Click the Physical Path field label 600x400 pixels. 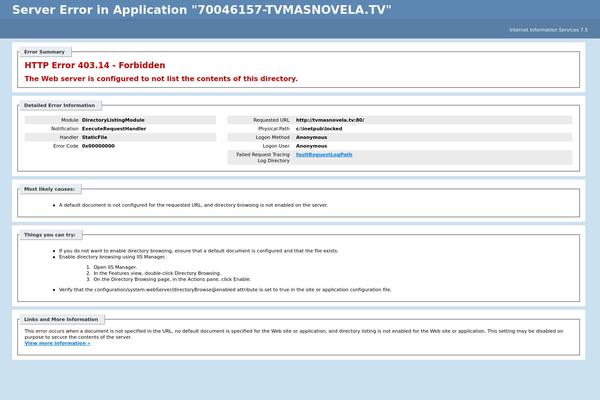pyautogui.click(x=274, y=129)
